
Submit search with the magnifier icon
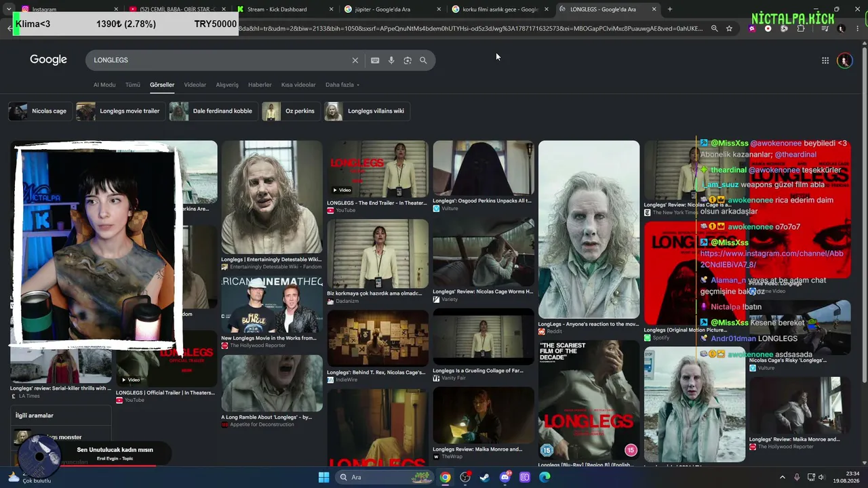[423, 60]
